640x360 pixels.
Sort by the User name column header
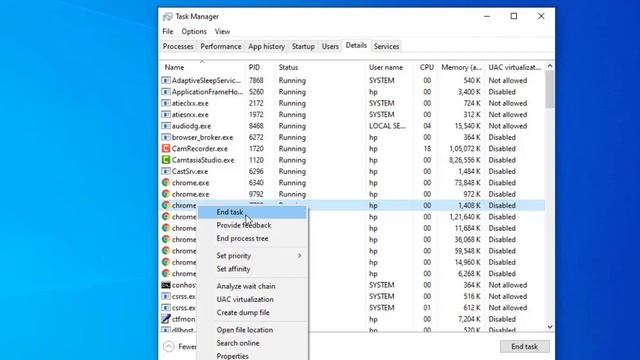pos(390,67)
